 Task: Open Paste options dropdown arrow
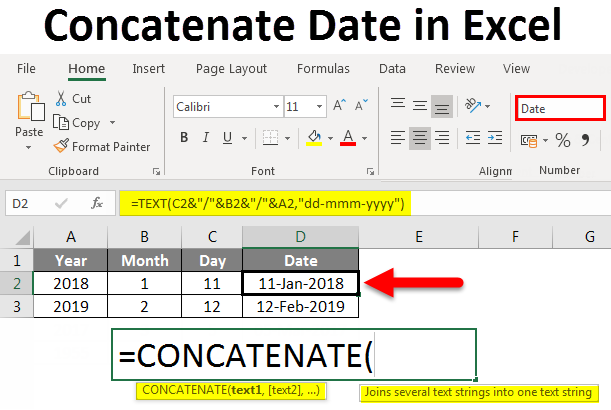28,148
